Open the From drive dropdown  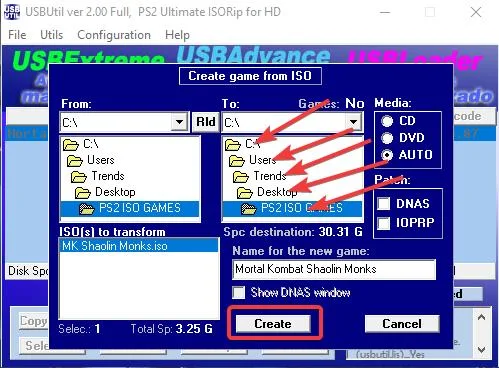click(x=179, y=122)
